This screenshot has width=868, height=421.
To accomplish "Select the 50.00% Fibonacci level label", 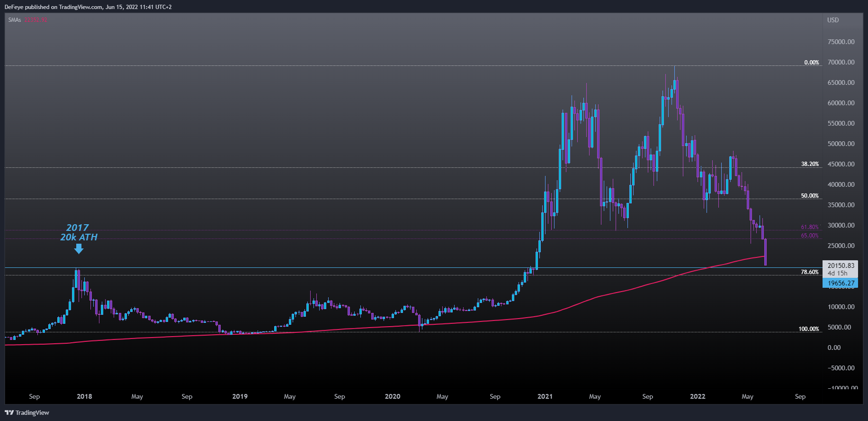I will 810,196.
